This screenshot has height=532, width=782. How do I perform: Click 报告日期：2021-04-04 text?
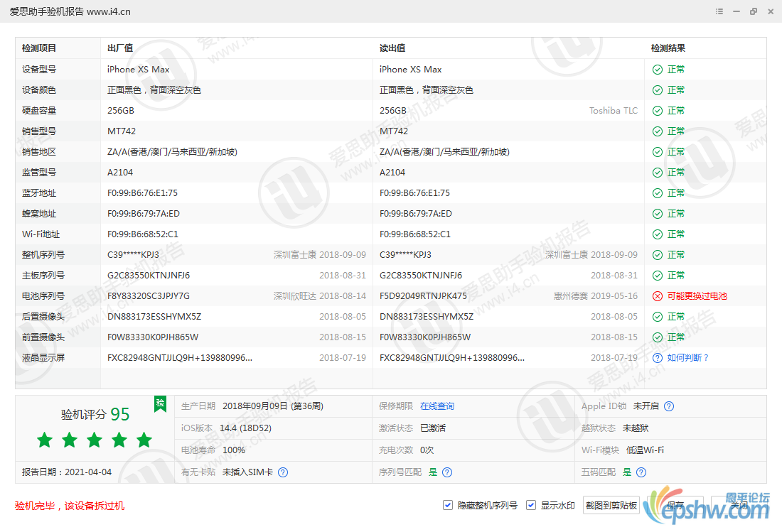[67, 472]
